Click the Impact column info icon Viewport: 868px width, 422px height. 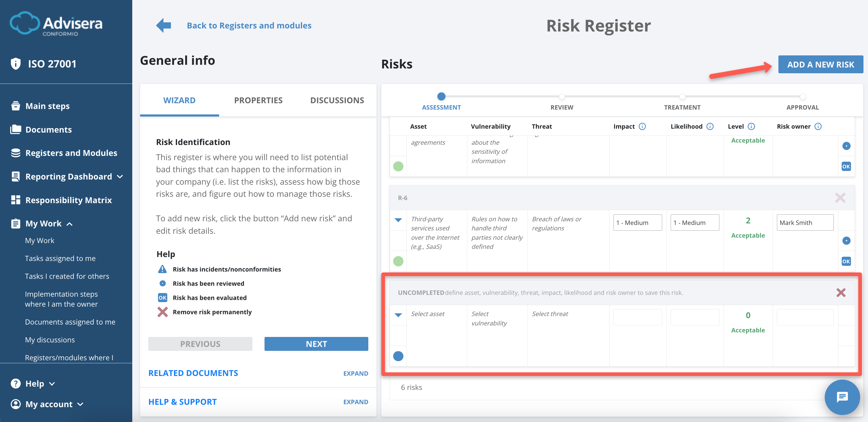click(x=642, y=127)
